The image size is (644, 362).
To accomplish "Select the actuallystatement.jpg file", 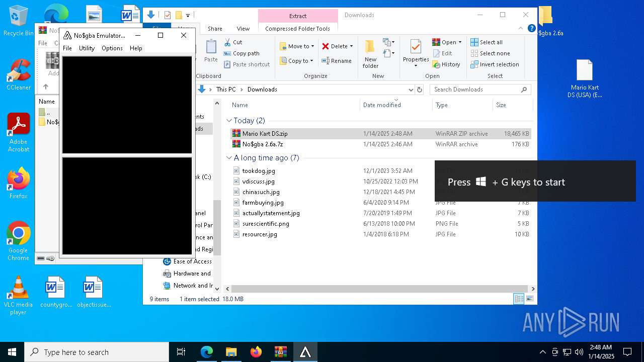I will [380, 213].
